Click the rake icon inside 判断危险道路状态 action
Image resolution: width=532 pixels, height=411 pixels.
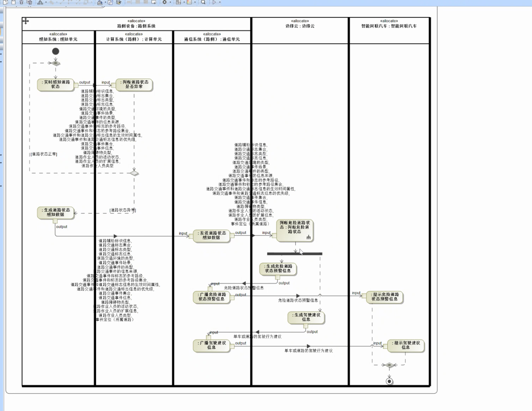[x=308, y=237]
